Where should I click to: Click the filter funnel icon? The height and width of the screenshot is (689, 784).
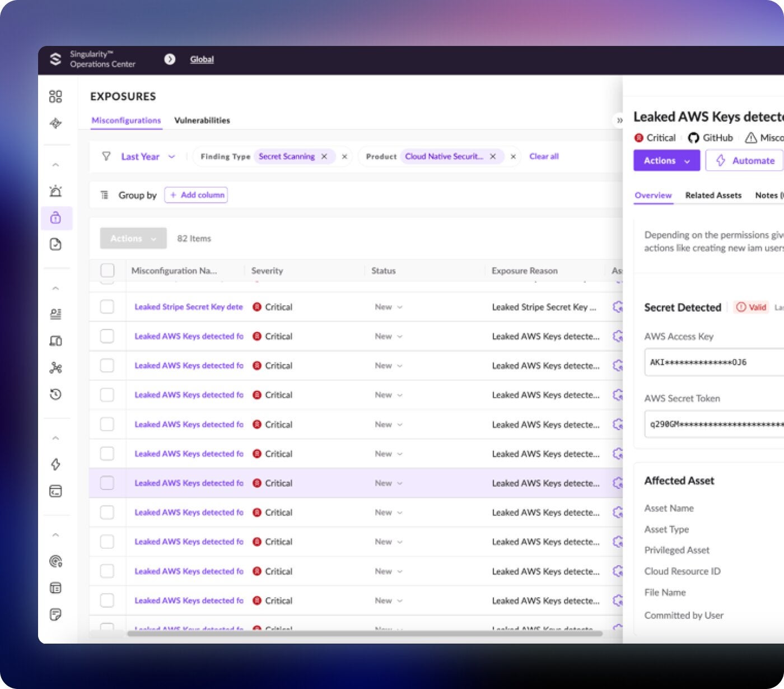pyautogui.click(x=106, y=156)
